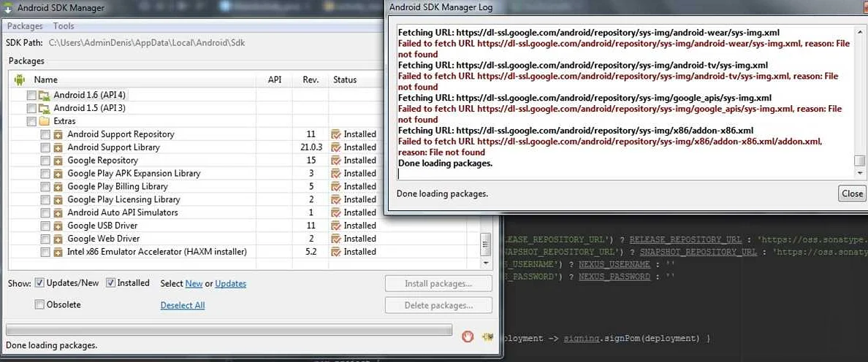Click the show log window icon
This screenshot has width=868, height=362.
point(487,336)
